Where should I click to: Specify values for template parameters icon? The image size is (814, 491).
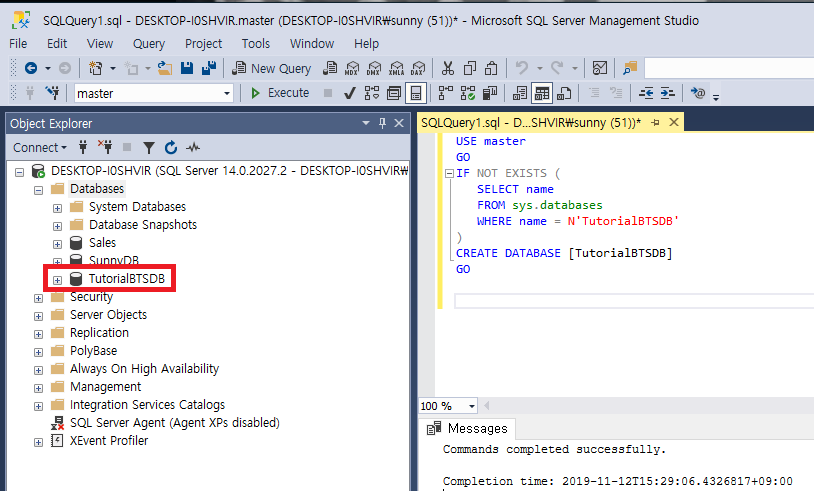pos(698,93)
